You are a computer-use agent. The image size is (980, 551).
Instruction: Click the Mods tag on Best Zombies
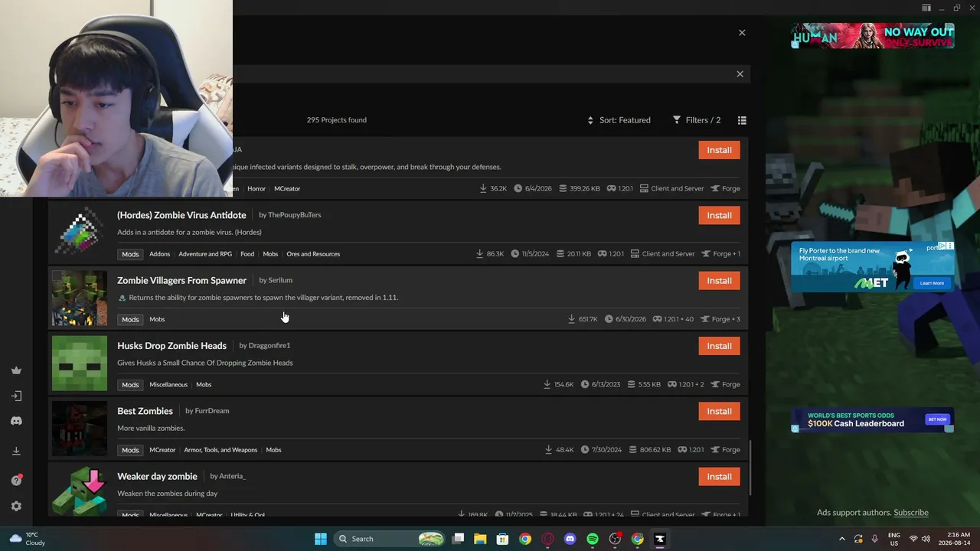click(130, 450)
